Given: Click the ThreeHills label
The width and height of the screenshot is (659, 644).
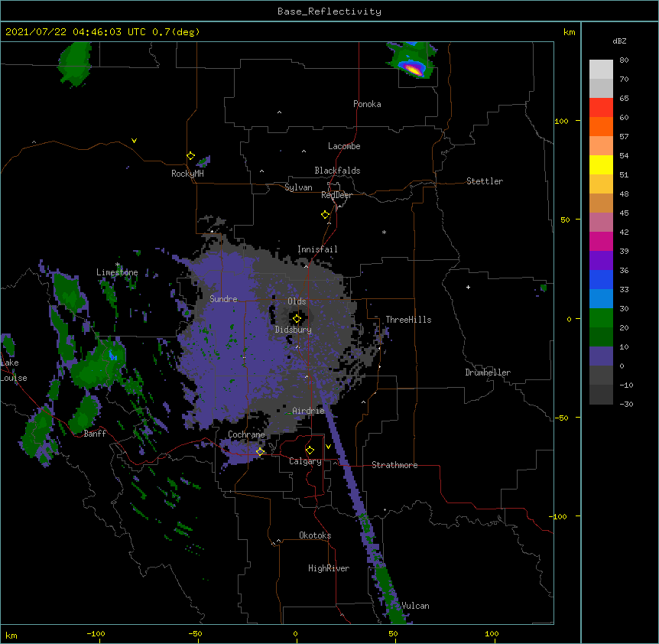Looking at the screenshot, I should tap(408, 320).
